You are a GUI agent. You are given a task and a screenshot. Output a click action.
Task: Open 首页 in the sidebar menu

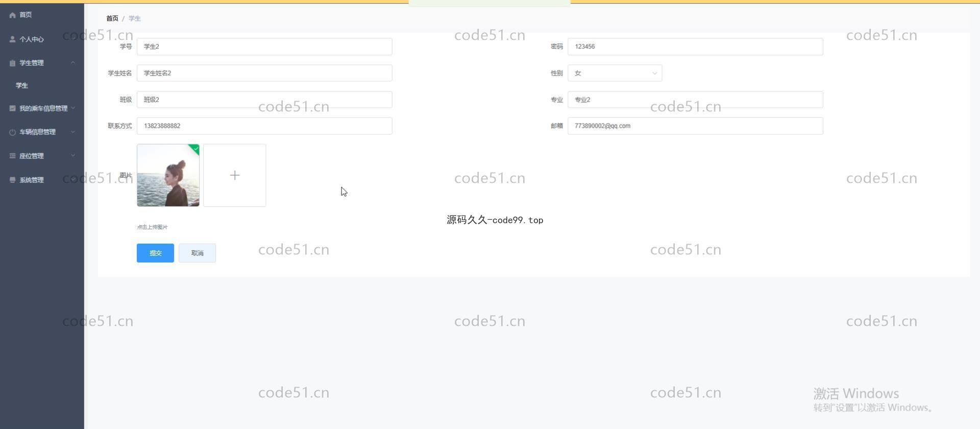26,15
